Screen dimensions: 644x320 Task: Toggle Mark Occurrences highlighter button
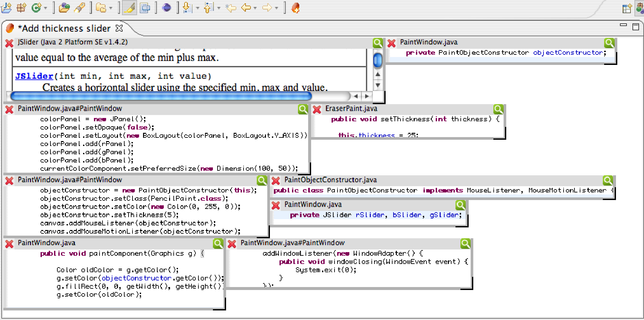(129, 8)
